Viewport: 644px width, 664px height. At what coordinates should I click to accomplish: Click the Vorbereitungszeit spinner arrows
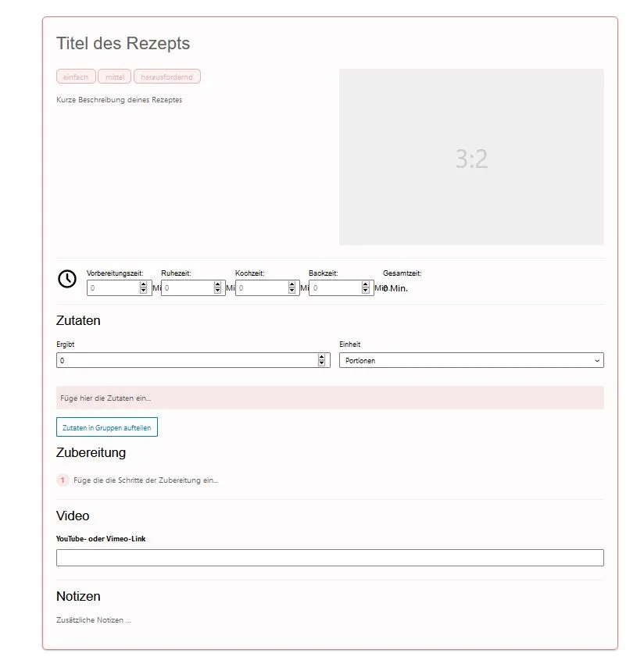point(143,288)
